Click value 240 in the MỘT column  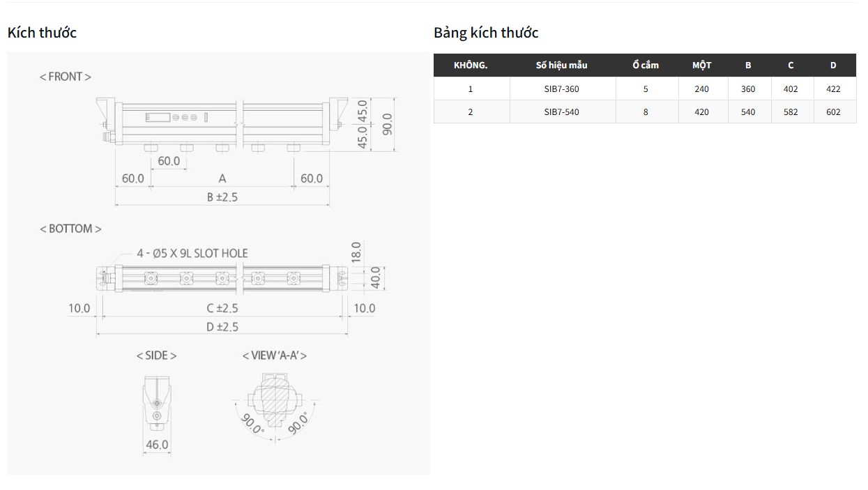702,89
